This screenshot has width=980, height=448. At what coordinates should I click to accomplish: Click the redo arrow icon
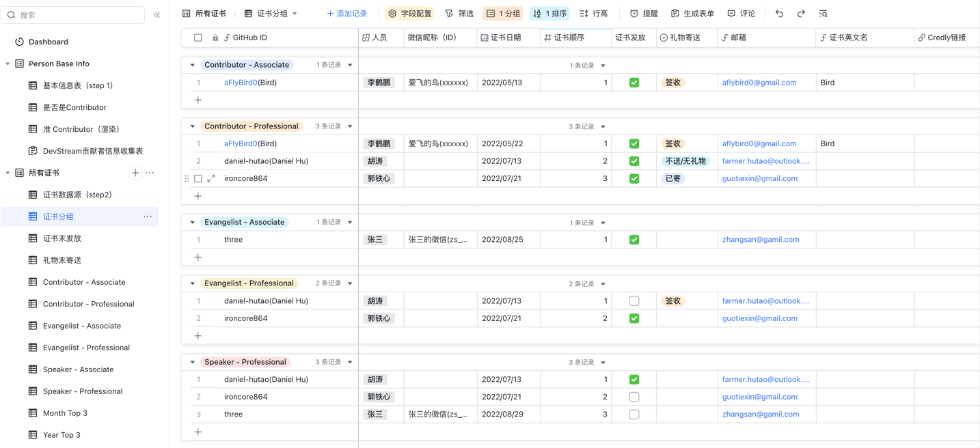801,14
